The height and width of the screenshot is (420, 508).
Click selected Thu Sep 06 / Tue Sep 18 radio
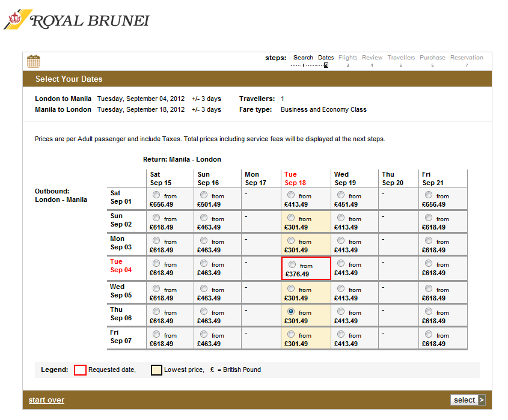[291, 311]
